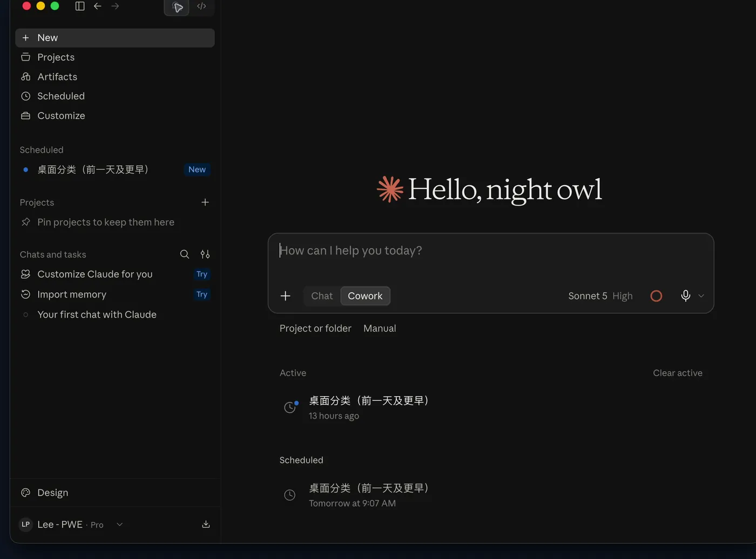Open Design in the sidebar footer

(x=115, y=493)
